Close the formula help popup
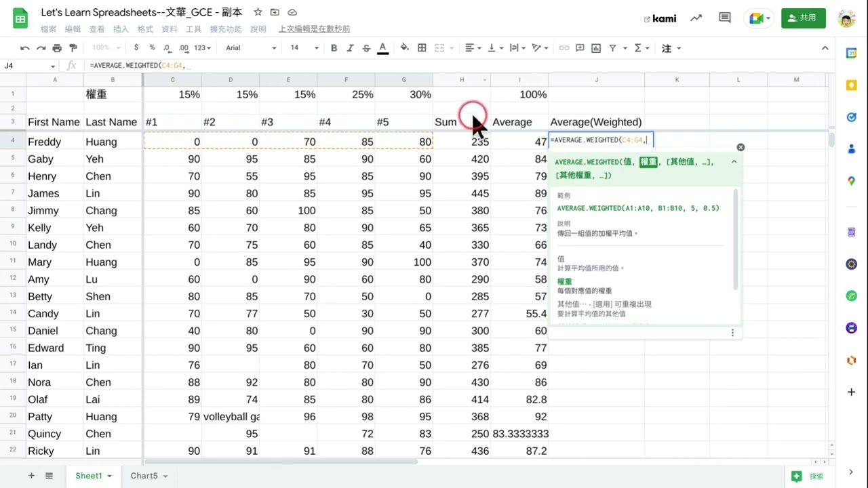 point(741,147)
